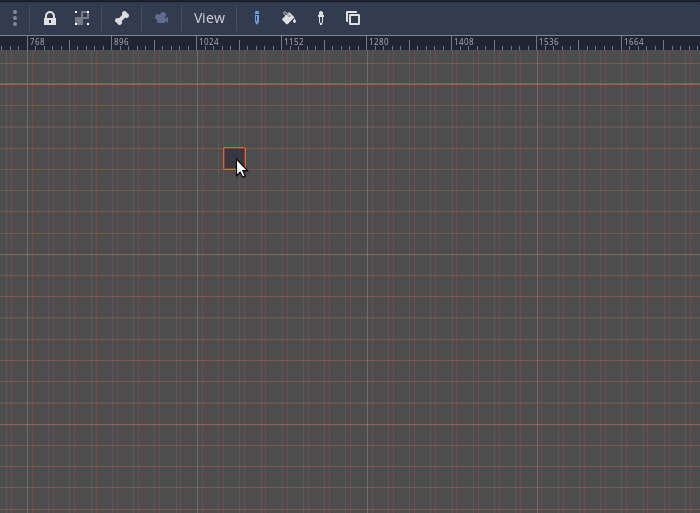Click the highlighted tile cell outlined in orange
The image size is (700, 513).
pos(234,158)
